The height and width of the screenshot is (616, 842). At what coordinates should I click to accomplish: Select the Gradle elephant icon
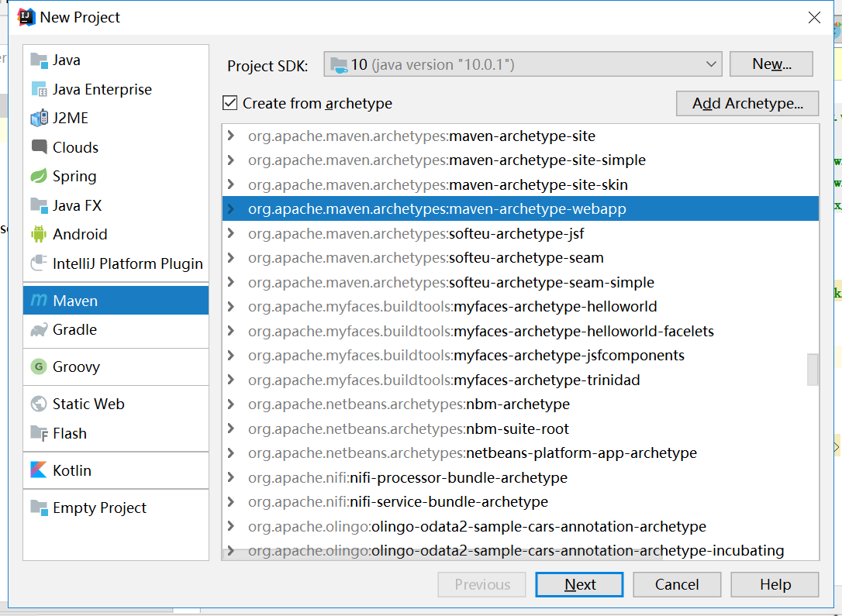[39, 330]
